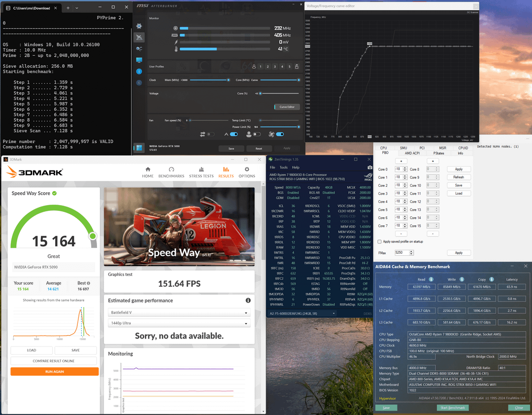Image resolution: width=532 pixels, height=415 pixels.
Task: Select user profile 5 in Afterburner
Action: tap(290, 67)
